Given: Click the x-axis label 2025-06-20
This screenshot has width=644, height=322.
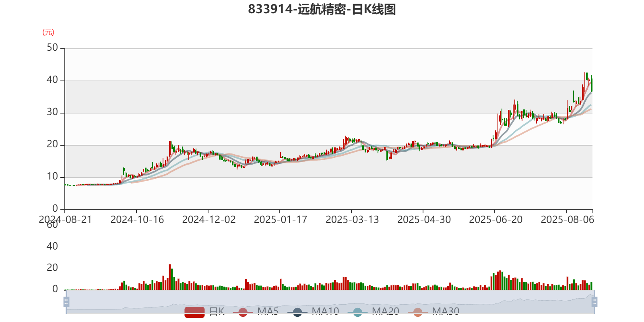Looking at the screenshot, I should [x=495, y=219].
